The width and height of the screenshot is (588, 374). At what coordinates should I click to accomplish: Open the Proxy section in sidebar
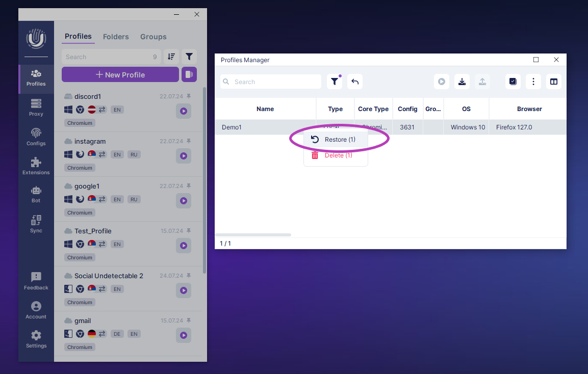coord(36,108)
